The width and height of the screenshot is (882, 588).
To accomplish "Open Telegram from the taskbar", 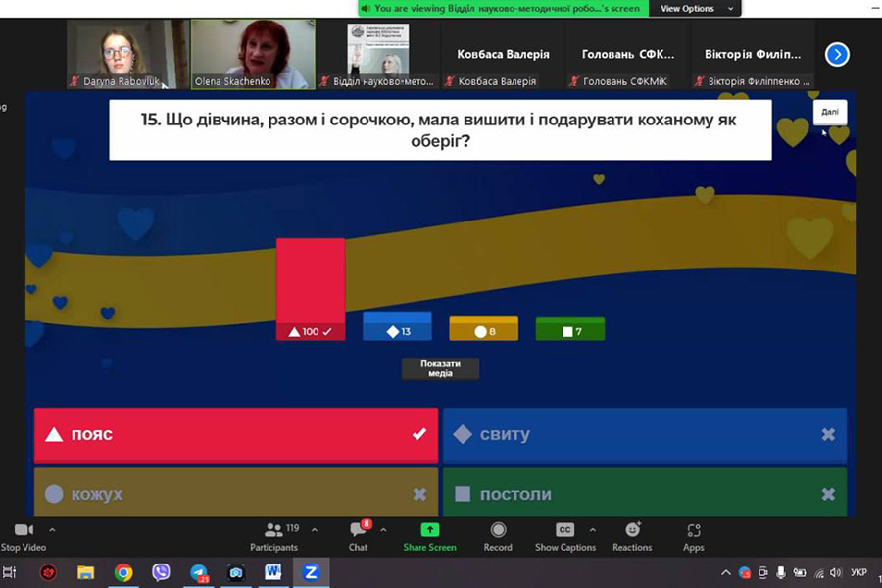I will [x=199, y=572].
